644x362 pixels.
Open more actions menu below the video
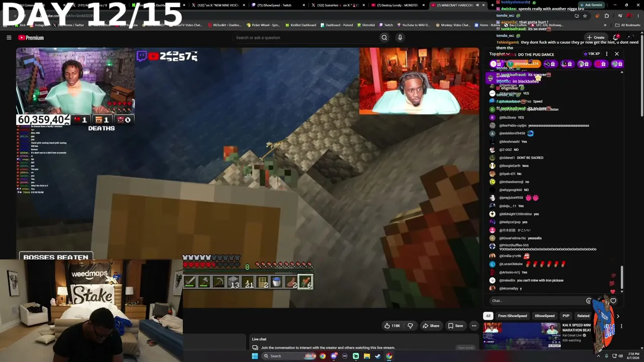(x=474, y=326)
